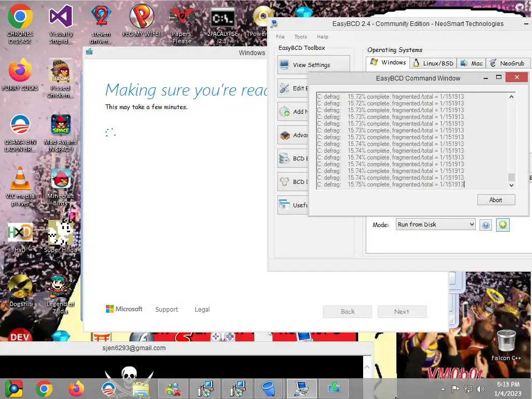532x399 pixels.
Task: Switch to the Windows operating systems tab
Action: (x=388, y=63)
